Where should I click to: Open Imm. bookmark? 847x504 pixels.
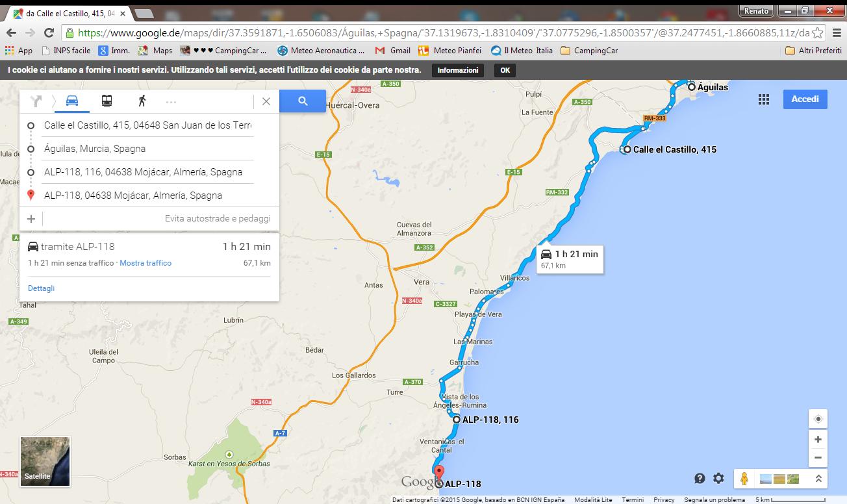click(x=114, y=50)
